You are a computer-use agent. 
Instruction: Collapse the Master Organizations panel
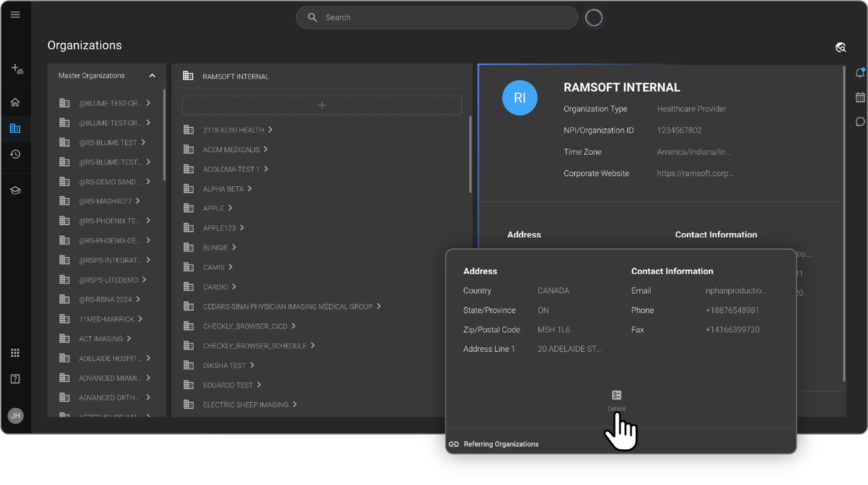(x=152, y=75)
